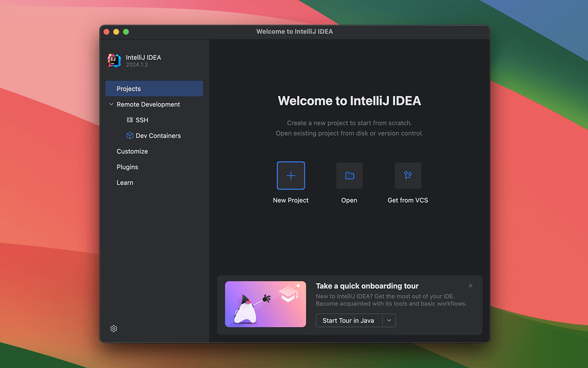Click the SSH terminal icon
The width and height of the screenshot is (588, 368).
tap(130, 120)
